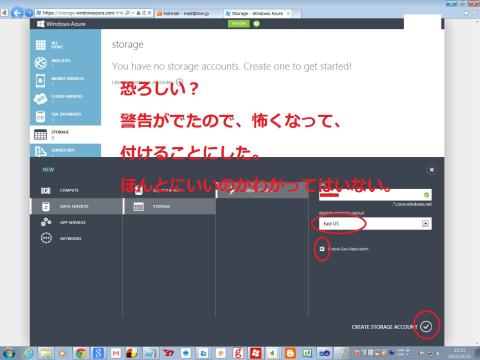Select Network category in New panel
The width and height of the screenshot is (480, 360).
[76, 238]
